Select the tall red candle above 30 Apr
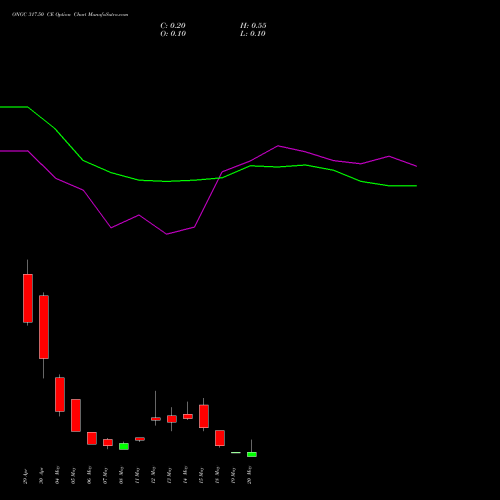Screen dimensions: 500x500 (44, 327)
